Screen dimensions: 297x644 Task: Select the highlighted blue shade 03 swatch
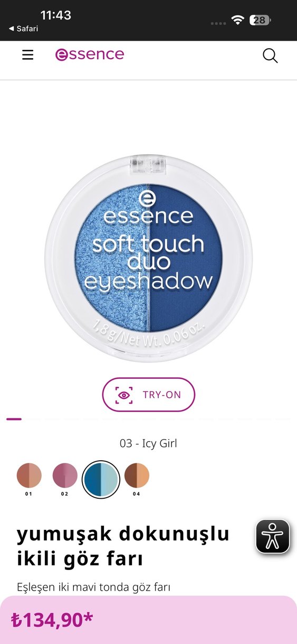tap(101, 479)
